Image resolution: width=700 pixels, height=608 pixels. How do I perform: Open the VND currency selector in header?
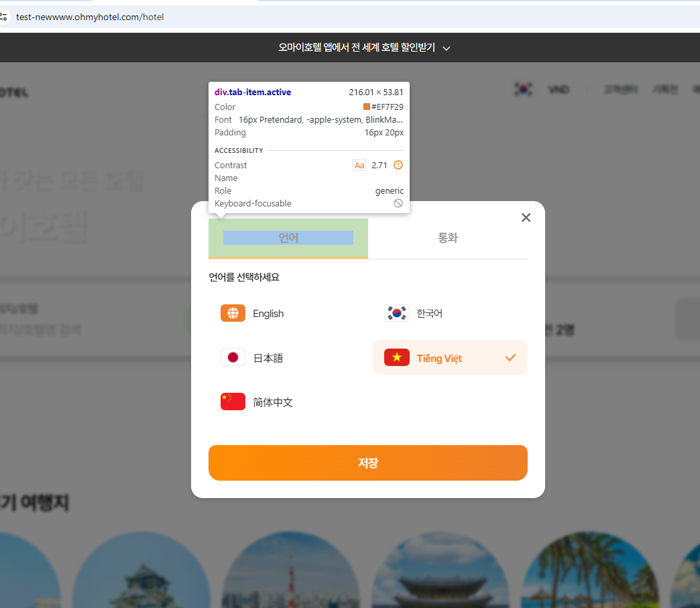[559, 90]
